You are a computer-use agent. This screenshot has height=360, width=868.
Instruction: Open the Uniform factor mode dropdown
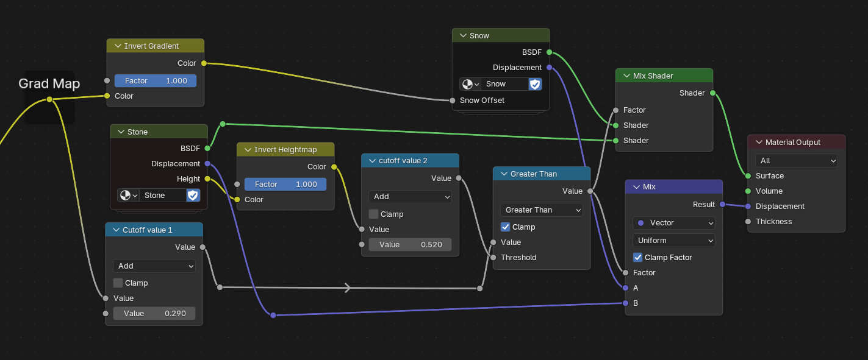[x=674, y=241]
